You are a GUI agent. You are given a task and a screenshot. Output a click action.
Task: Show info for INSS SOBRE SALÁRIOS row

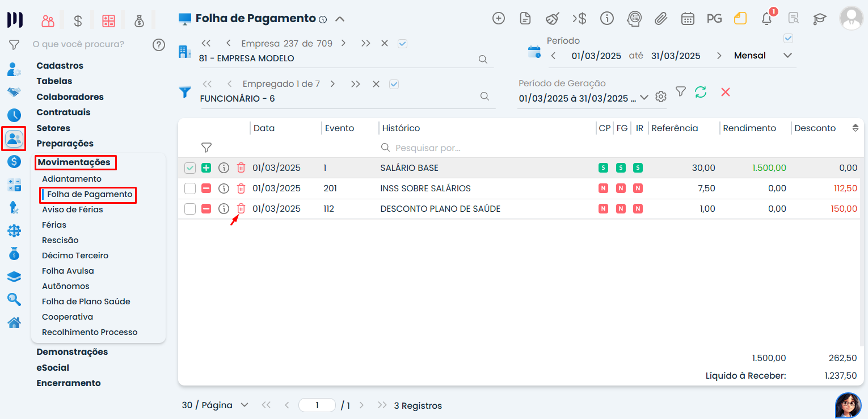(224, 188)
